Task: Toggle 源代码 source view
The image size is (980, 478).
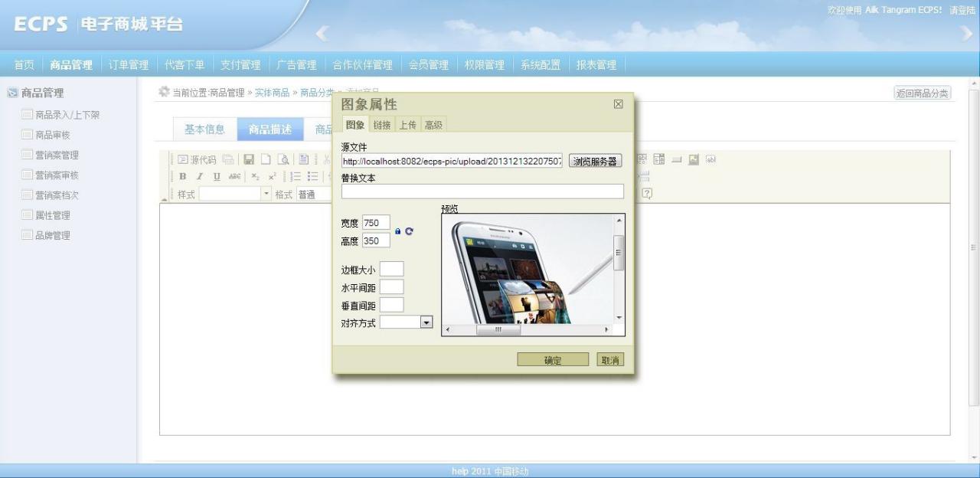Action: 198,159
